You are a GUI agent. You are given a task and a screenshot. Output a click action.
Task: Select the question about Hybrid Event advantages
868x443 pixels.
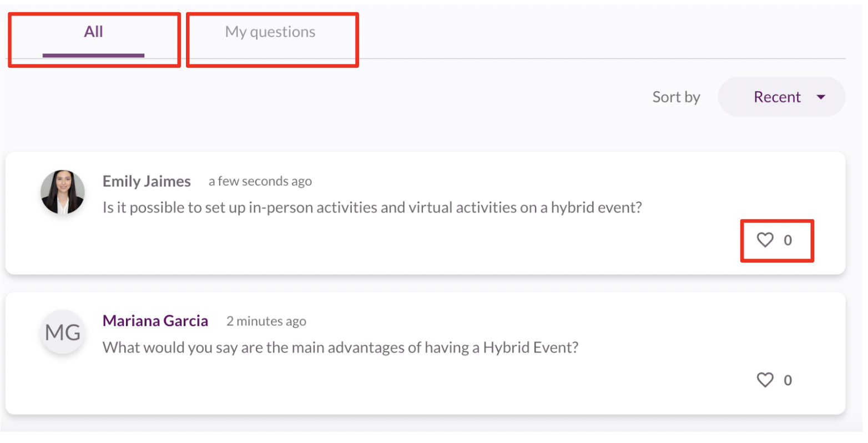(340, 348)
